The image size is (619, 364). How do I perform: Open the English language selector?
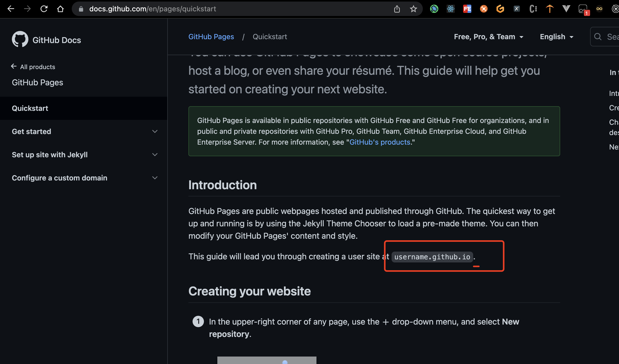(x=556, y=37)
